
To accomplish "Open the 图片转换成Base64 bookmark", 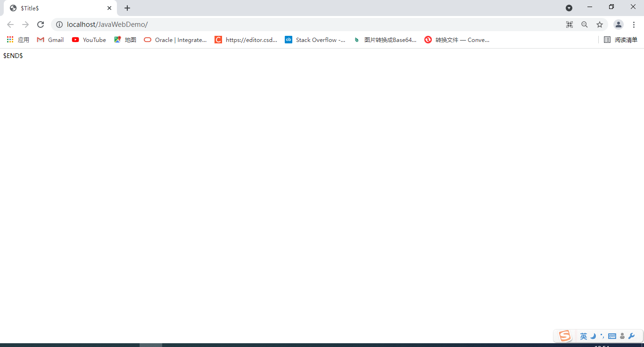I will coord(385,40).
